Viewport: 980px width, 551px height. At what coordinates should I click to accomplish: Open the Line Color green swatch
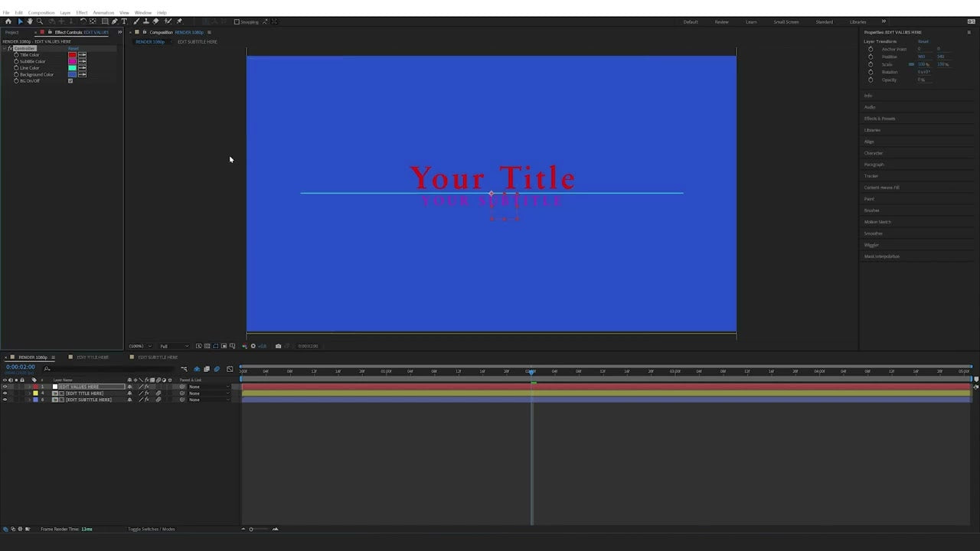pos(72,68)
